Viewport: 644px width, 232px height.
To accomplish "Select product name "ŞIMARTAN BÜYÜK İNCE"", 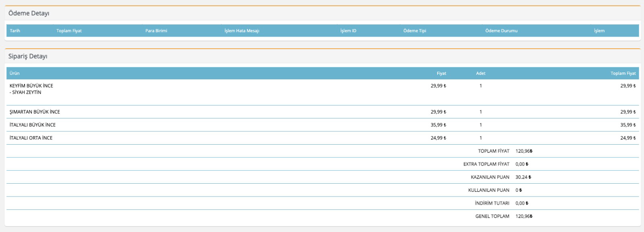I will coord(35,112).
